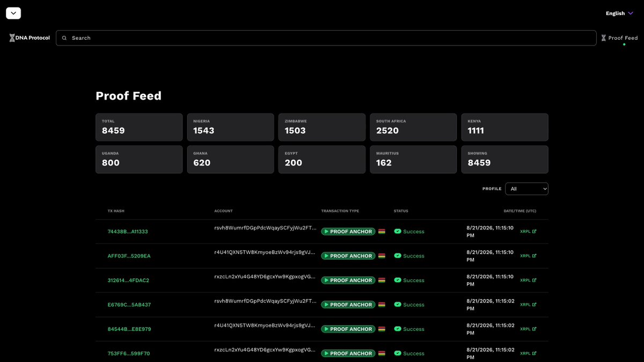Viewport: 644px width, 362px height.
Task: Select the Nigeria 1543 stat card
Action: click(231, 127)
